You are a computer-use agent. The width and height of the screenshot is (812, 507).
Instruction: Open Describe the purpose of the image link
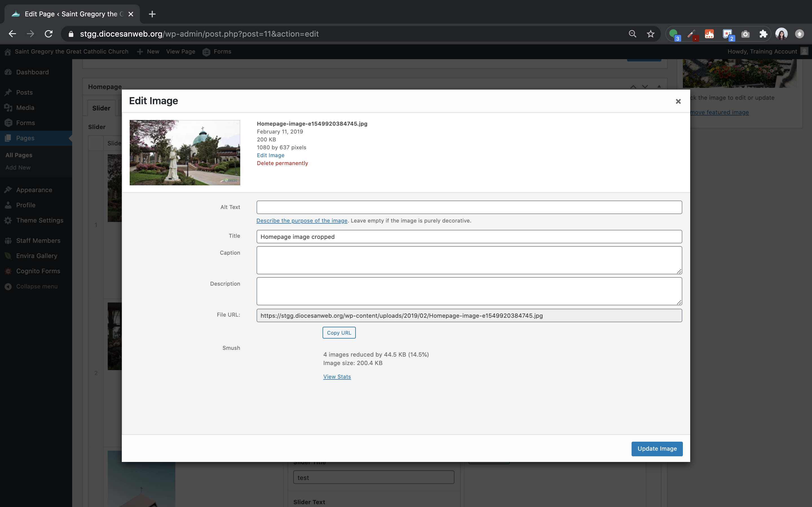[302, 221]
